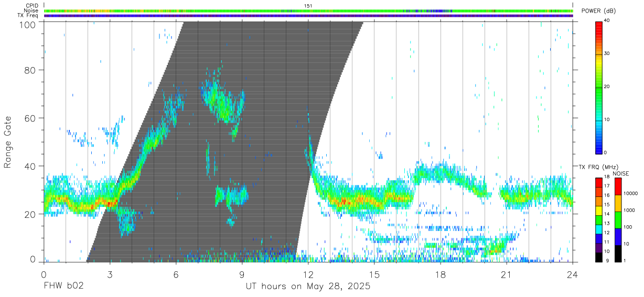Click UT hour tick label "15"
This screenshot has height=297, width=644.
pos(374,274)
